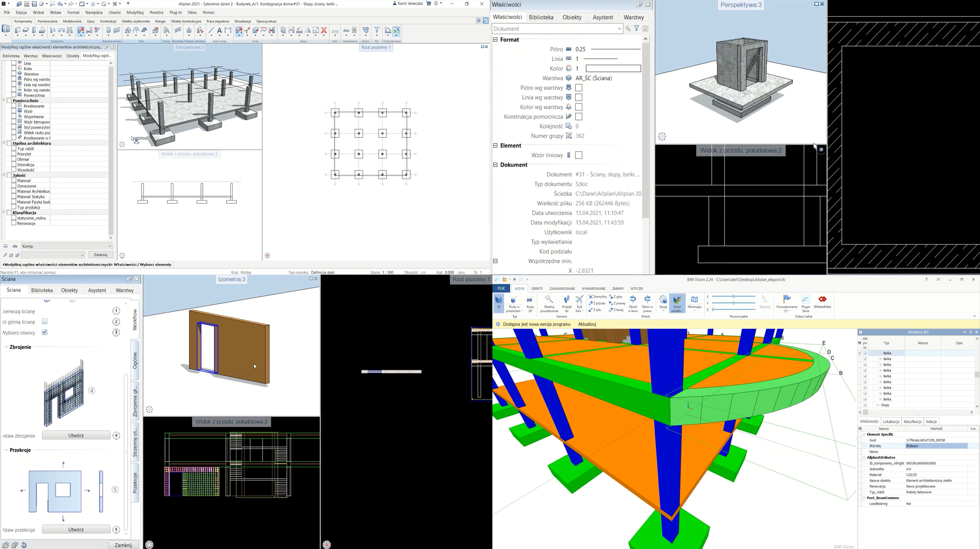The height and width of the screenshot is (549, 980).
Task: Enable the Pióro wg warstwy checkbox
Action: coord(579,88)
